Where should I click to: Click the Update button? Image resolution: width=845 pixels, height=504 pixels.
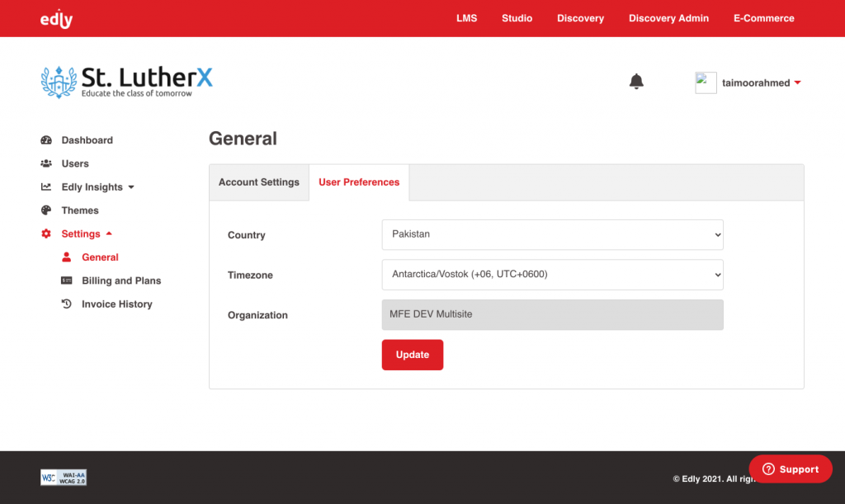click(413, 355)
